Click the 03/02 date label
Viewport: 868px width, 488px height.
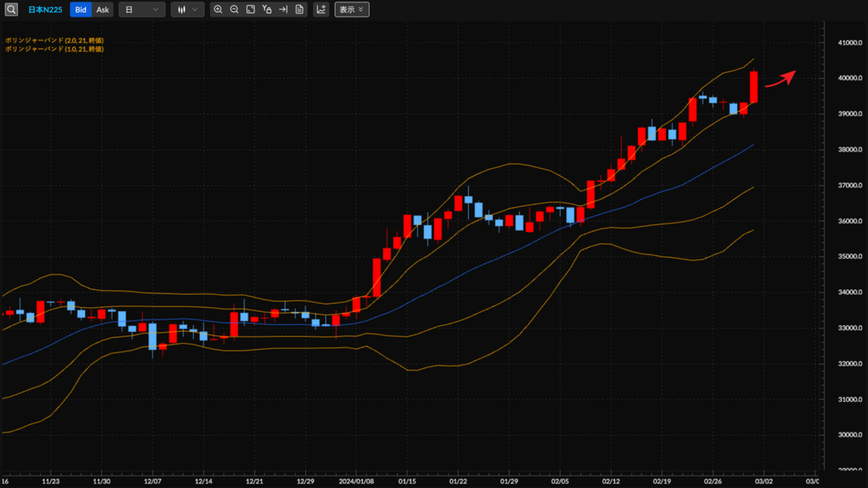764,481
